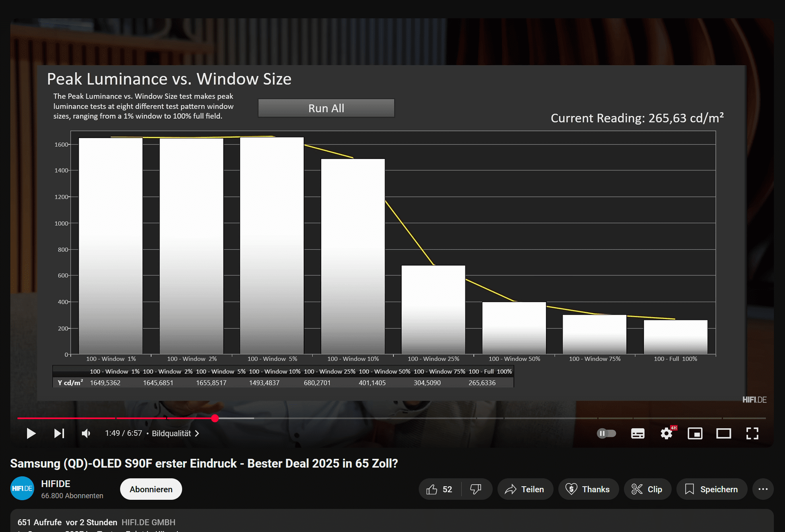Open the more actions three-dot menu
This screenshot has height=532, width=785.
763,489
